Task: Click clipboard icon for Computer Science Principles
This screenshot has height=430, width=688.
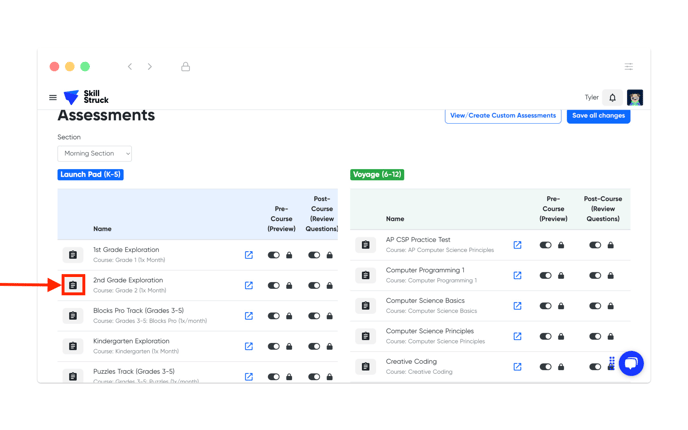Action: click(x=366, y=336)
